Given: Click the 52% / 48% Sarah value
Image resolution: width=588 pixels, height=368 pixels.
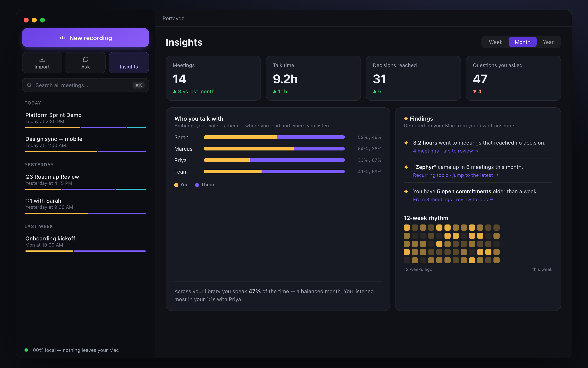Looking at the screenshot, I should click(370, 137).
